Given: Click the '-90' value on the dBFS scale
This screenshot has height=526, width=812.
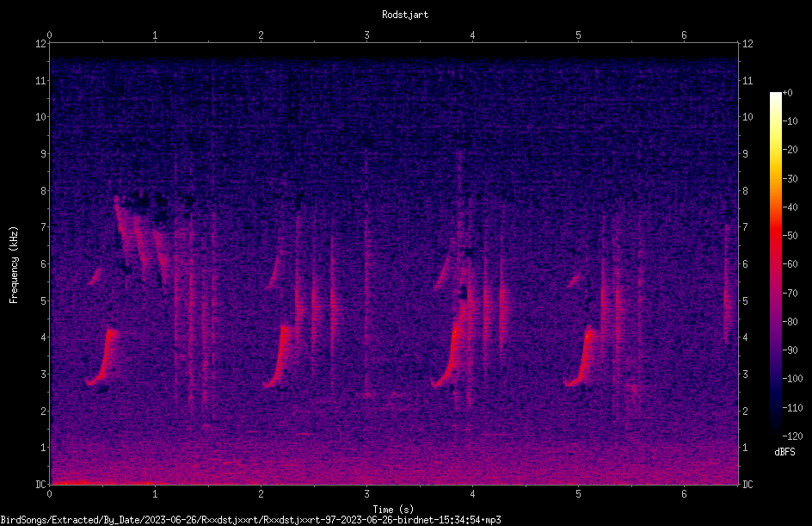Looking at the screenshot, I should [790, 350].
